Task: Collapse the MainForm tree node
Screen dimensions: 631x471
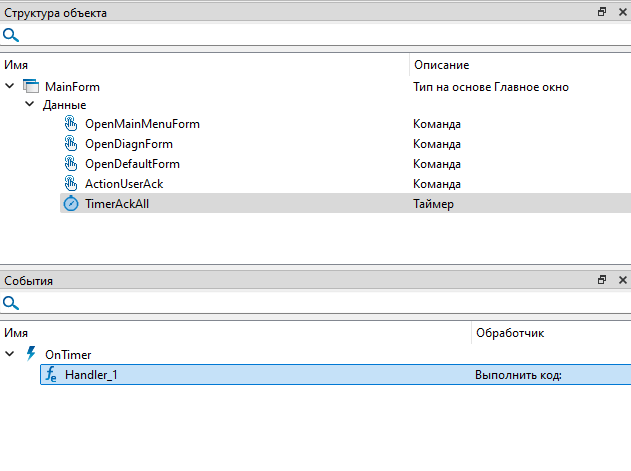Action: (x=10, y=87)
